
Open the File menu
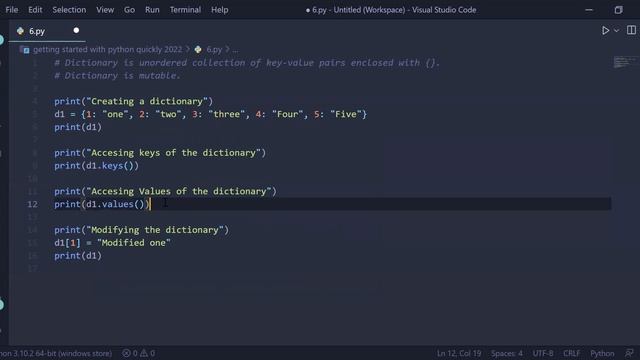11,10
